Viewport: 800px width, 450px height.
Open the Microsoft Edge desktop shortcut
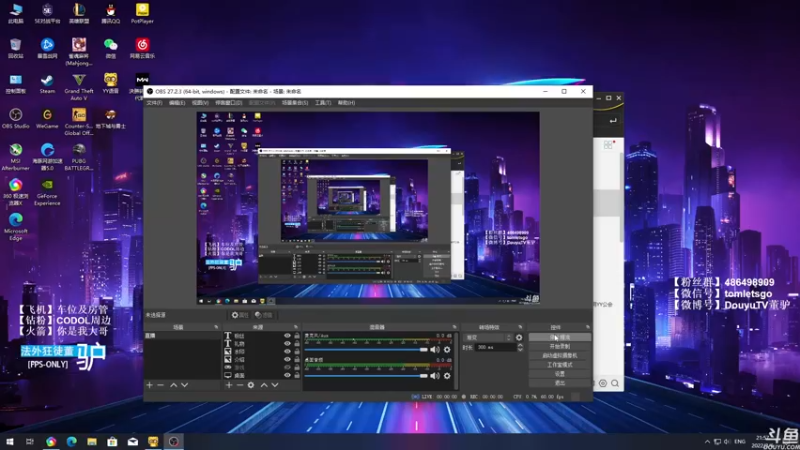15,227
